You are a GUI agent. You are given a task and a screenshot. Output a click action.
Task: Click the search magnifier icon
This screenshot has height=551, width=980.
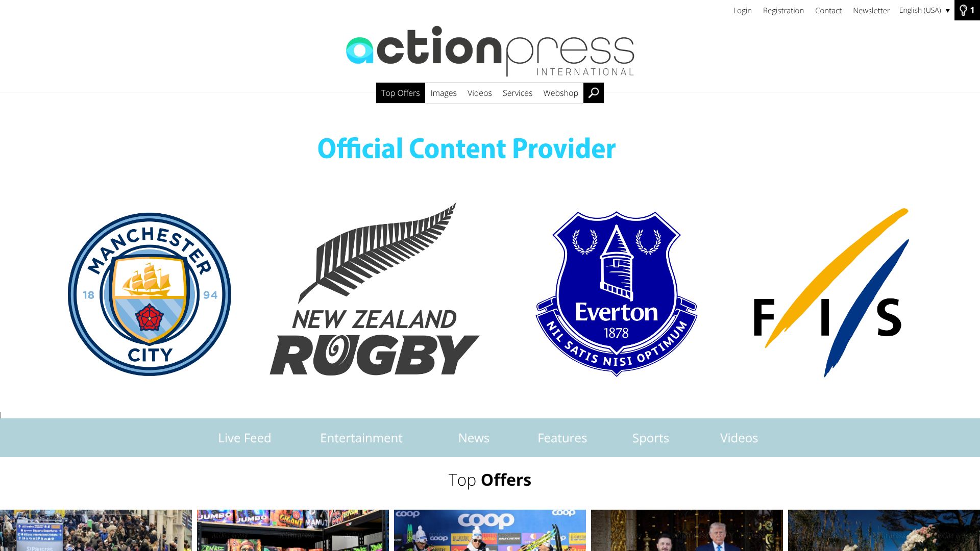coord(594,93)
